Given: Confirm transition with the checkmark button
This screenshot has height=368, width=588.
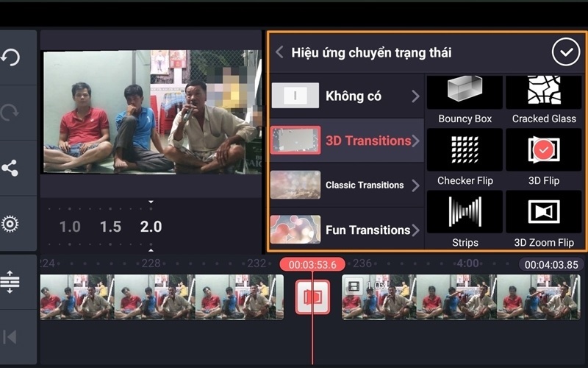Looking at the screenshot, I should point(565,52).
